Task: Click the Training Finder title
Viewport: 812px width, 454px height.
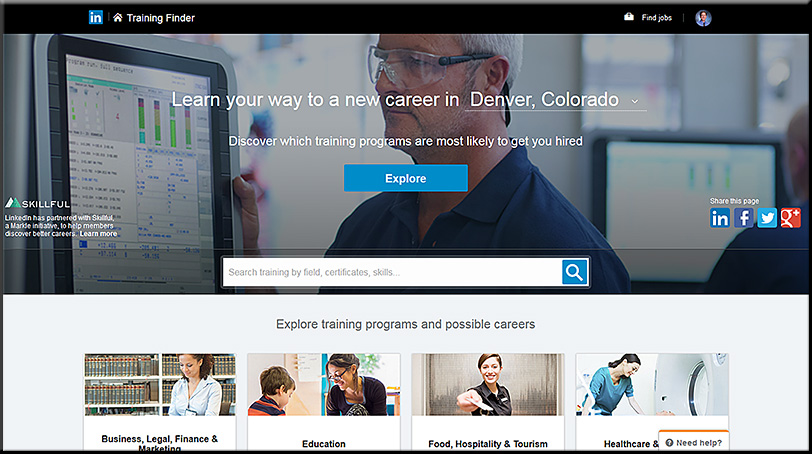Action: point(161,18)
